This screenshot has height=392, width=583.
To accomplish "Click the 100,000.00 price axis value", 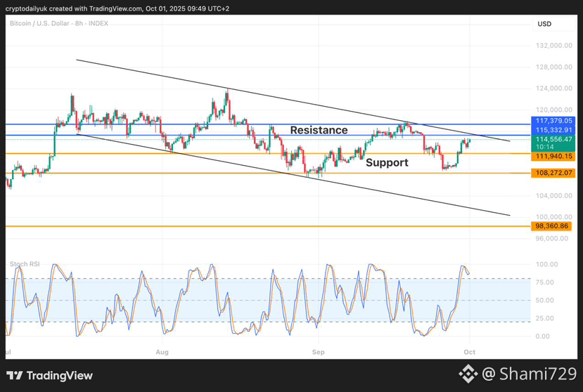I will pyautogui.click(x=553, y=217).
